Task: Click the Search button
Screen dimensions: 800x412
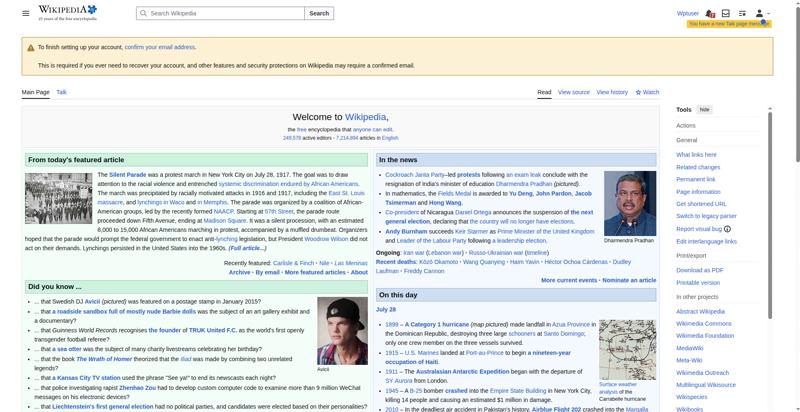Action: coord(319,13)
